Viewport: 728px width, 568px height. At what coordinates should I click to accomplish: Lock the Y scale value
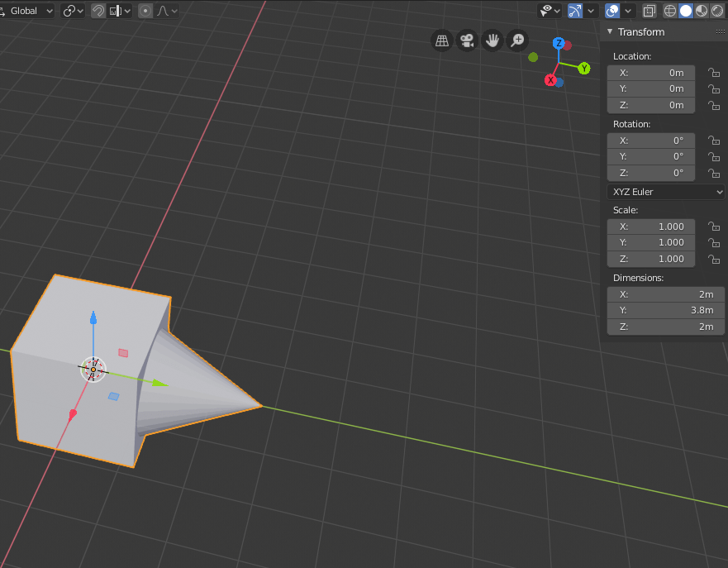point(714,242)
